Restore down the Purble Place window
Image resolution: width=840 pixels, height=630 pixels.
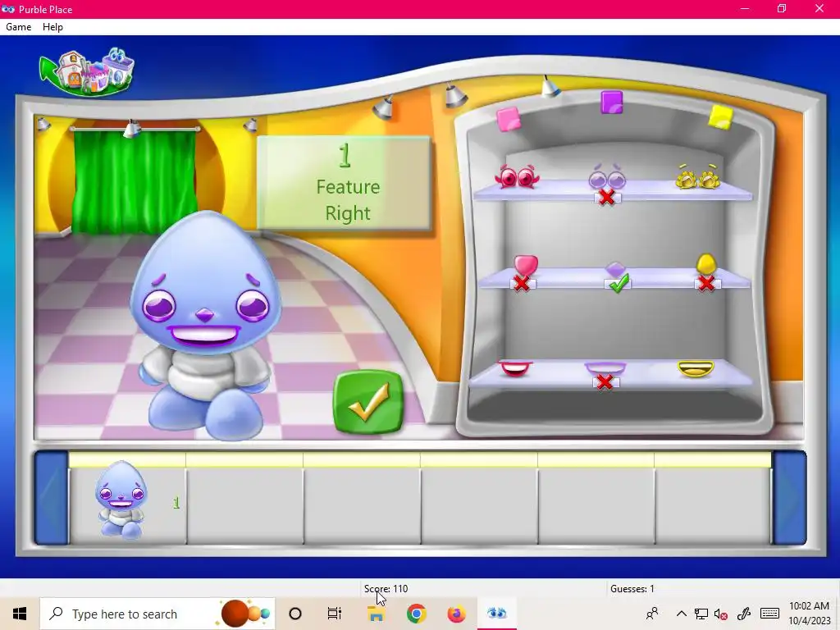[782, 8]
